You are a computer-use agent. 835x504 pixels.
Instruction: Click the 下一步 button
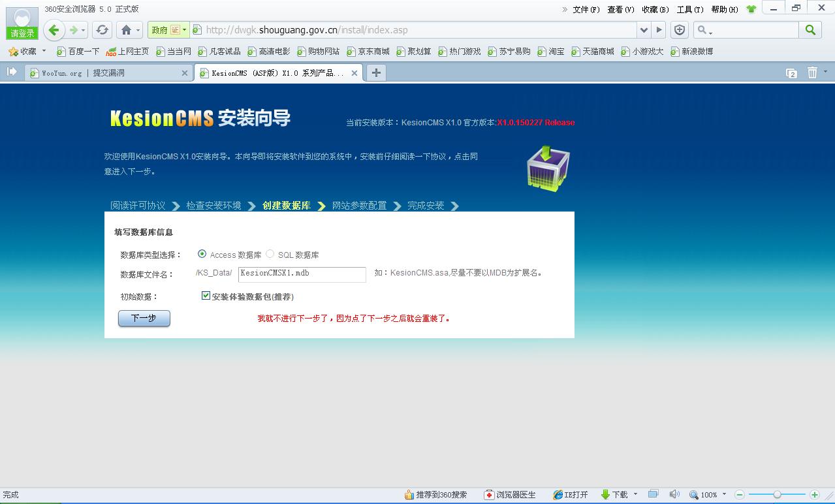point(144,318)
